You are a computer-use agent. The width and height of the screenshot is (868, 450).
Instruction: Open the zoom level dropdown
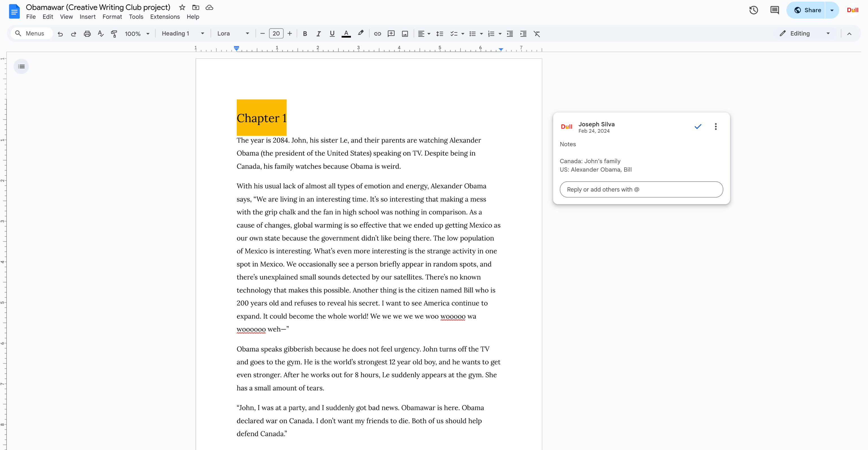[137, 34]
